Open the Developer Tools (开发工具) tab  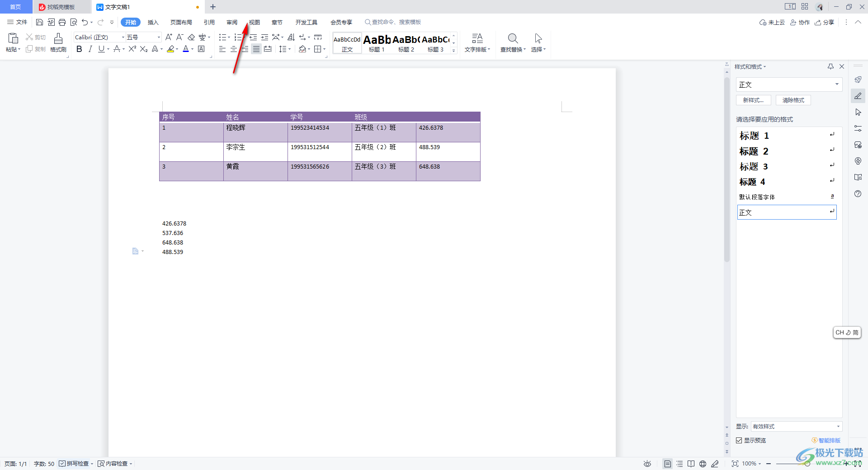(307, 22)
